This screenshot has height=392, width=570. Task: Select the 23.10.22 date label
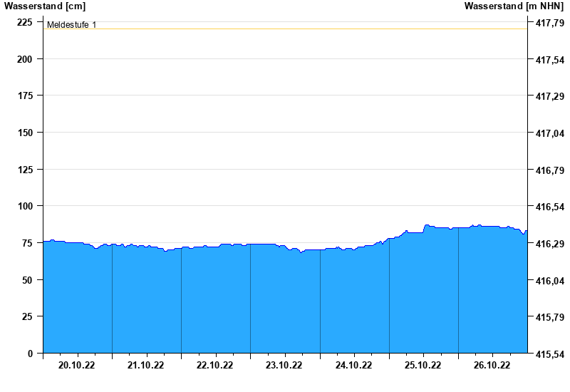(x=284, y=366)
